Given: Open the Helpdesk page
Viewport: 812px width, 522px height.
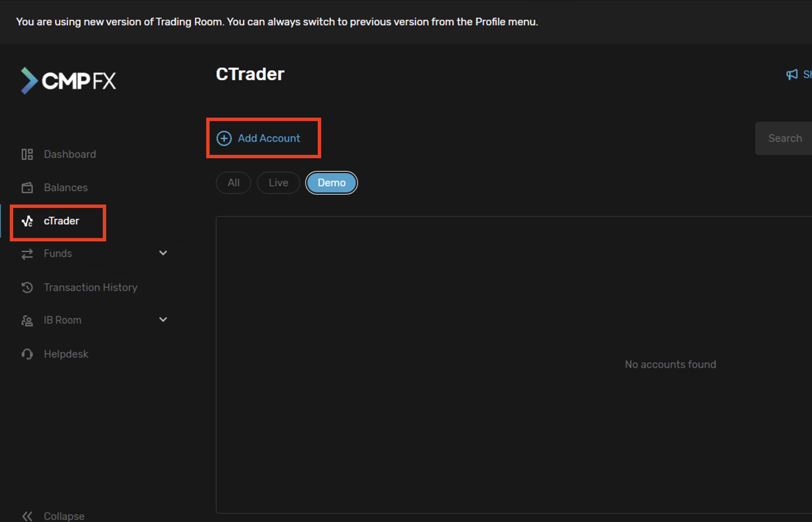Looking at the screenshot, I should [x=66, y=354].
